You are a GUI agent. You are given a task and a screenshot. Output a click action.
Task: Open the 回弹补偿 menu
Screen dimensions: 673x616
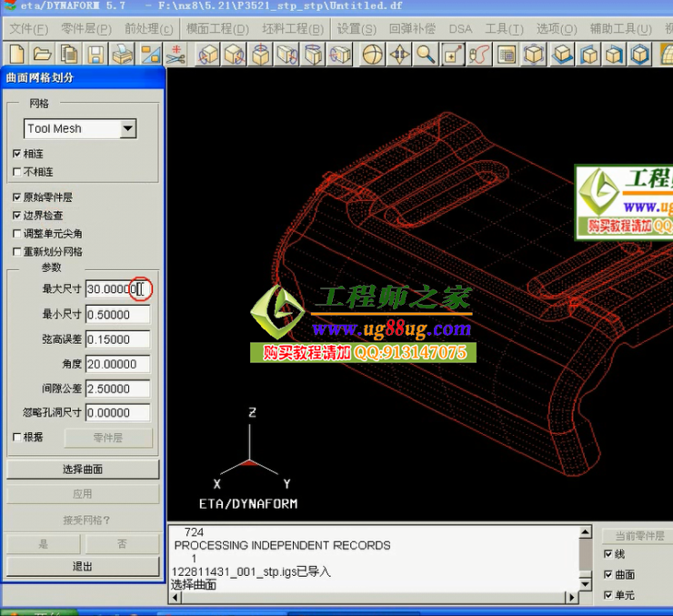pos(412,29)
